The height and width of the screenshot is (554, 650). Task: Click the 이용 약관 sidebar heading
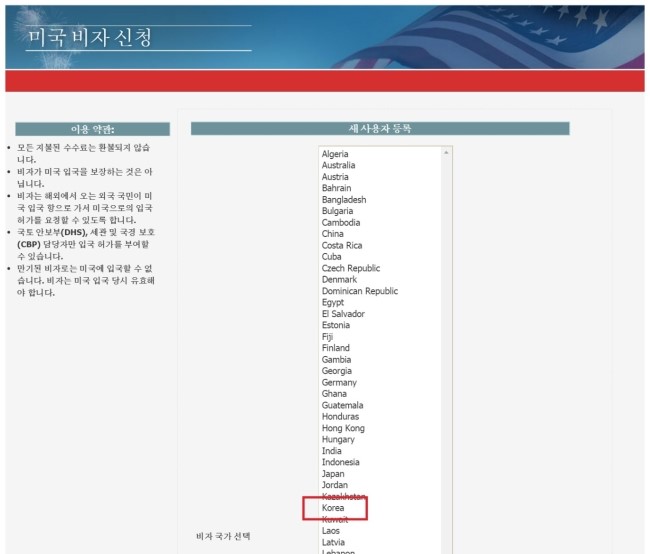92,129
